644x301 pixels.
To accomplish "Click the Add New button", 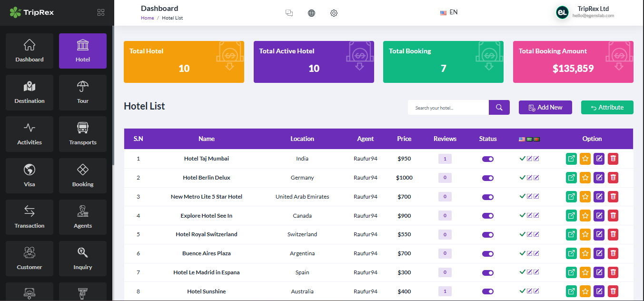I will (x=545, y=107).
